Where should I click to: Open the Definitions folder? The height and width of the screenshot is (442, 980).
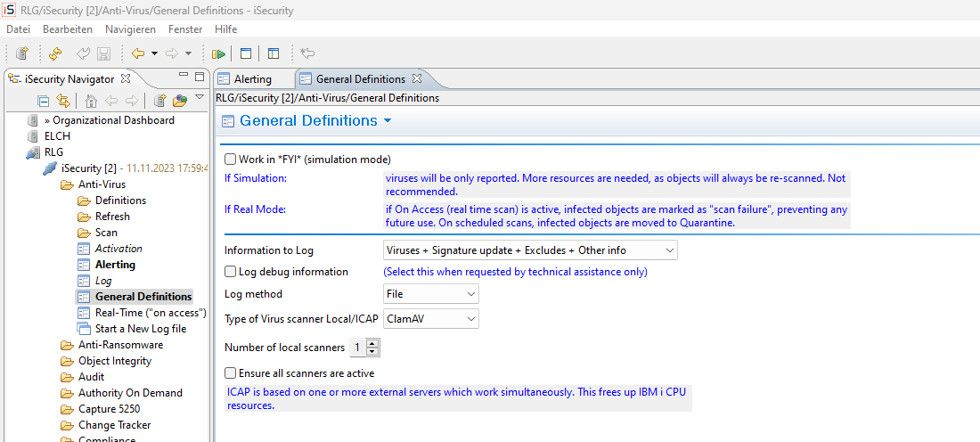tap(120, 201)
